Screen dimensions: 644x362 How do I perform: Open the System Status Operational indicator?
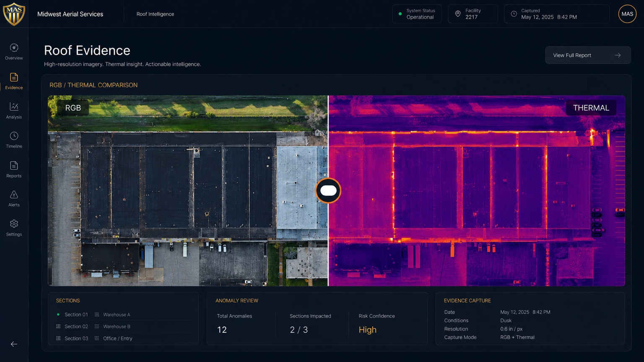tap(417, 14)
